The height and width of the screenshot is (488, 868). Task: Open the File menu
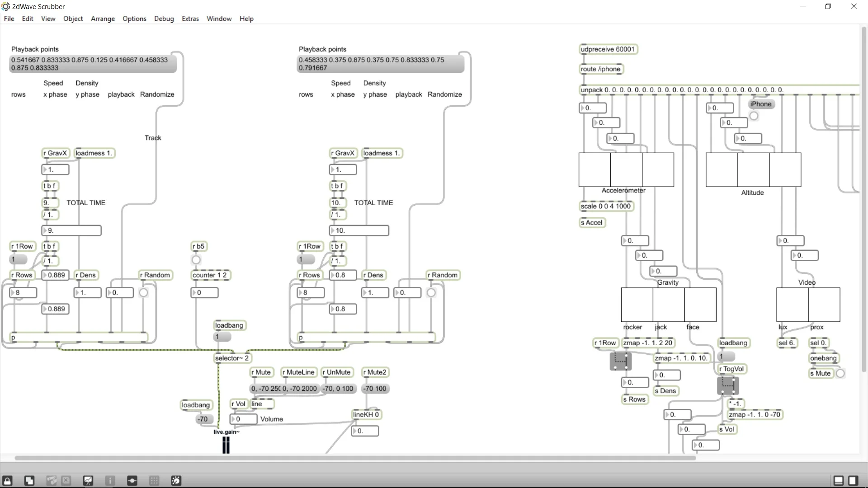9,19
